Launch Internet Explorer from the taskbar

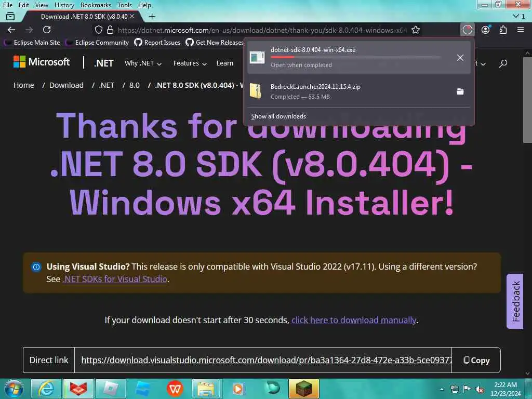click(46, 389)
